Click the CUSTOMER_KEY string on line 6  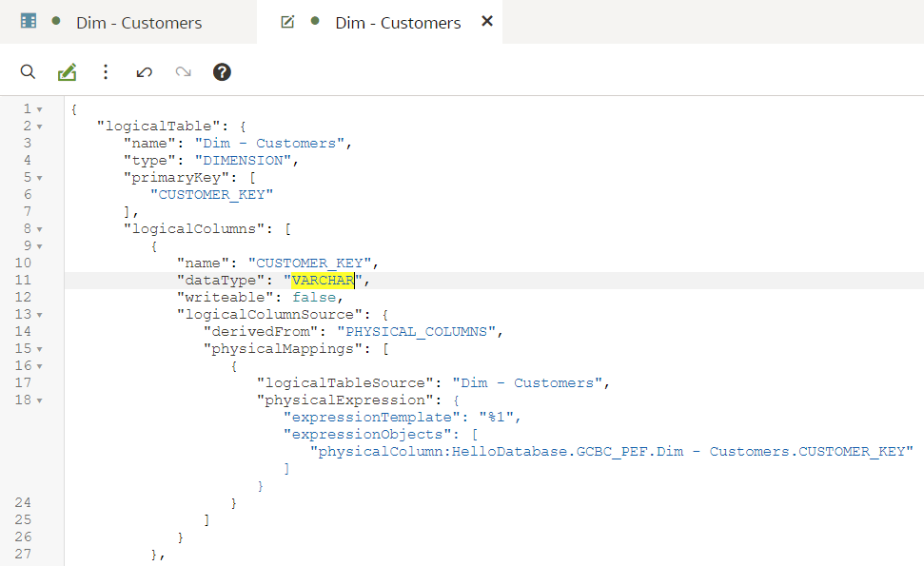coord(210,193)
